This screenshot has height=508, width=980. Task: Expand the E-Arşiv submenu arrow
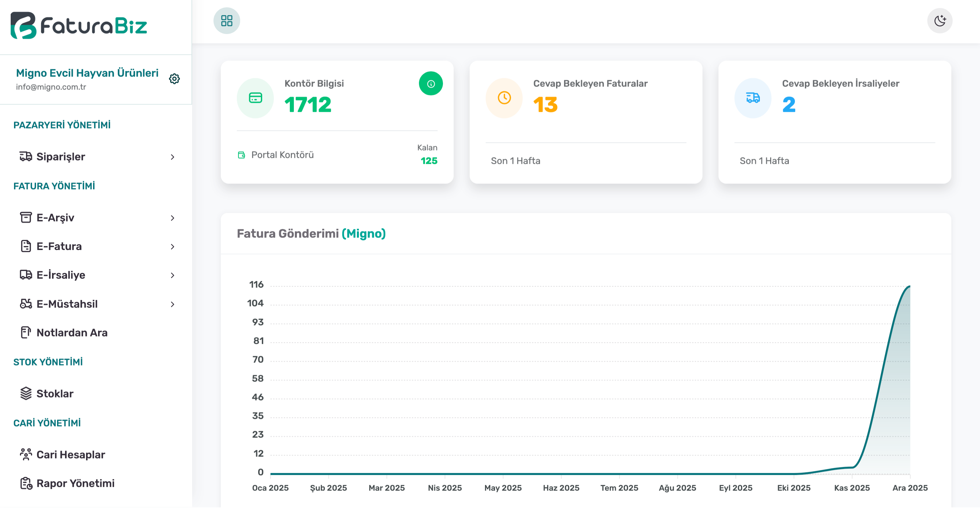(172, 218)
